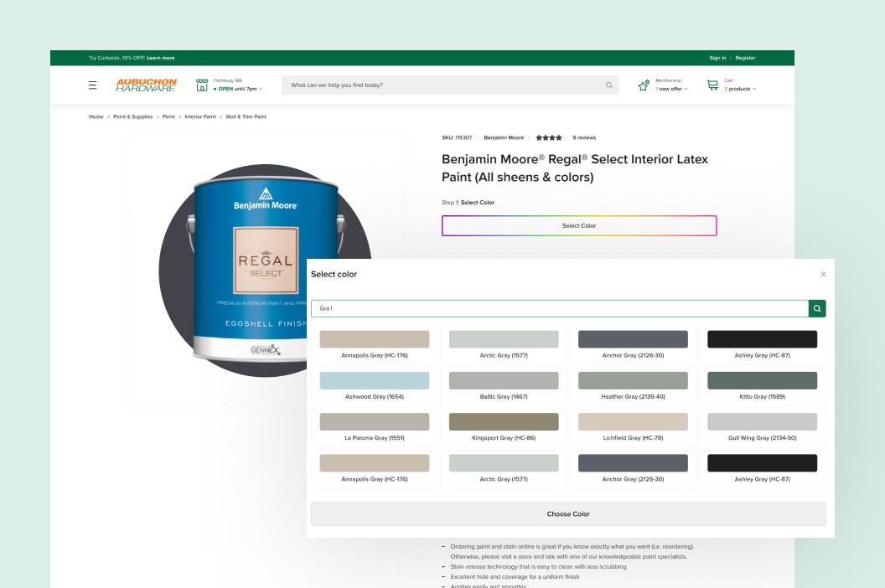This screenshot has height=588, width=885.
Task: Expand the Membership new offer dropdown
Action: (x=686, y=89)
